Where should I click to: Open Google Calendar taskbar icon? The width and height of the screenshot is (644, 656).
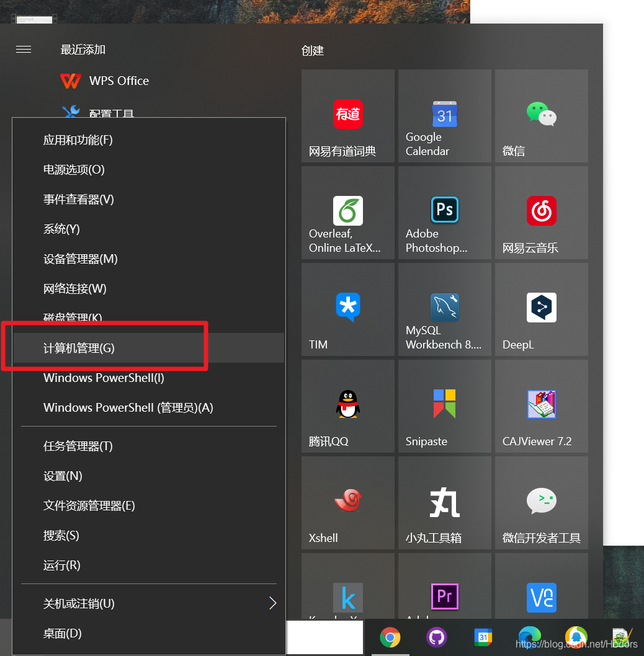pos(483,637)
